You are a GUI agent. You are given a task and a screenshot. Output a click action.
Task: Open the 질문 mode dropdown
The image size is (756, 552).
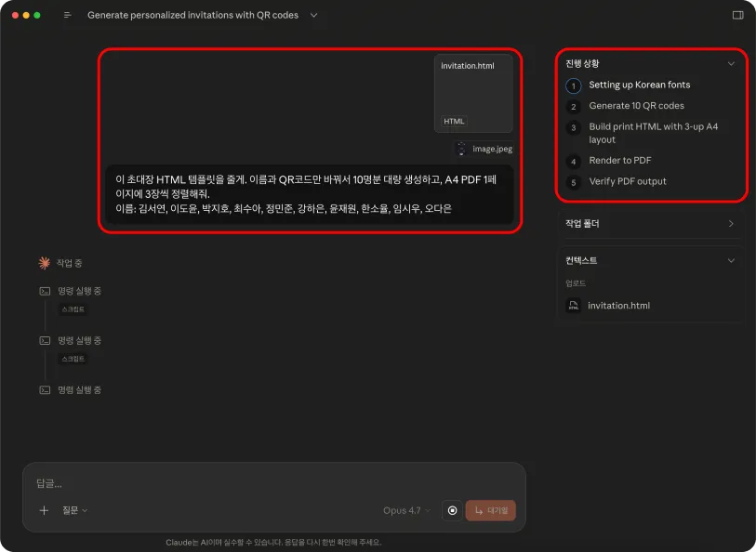point(74,510)
